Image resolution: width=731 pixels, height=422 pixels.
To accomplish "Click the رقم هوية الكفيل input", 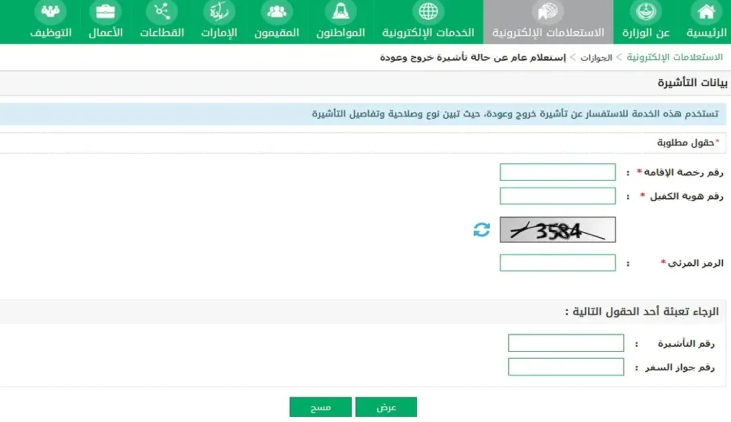I will click(x=557, y=196).
